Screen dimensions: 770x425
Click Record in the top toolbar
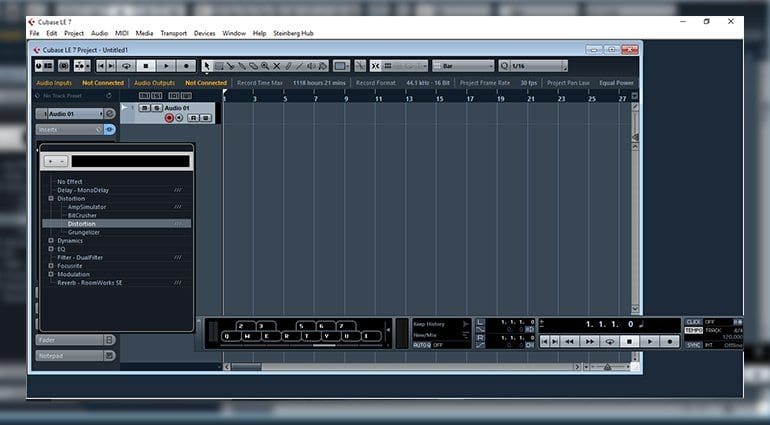(x=186, y=66)
